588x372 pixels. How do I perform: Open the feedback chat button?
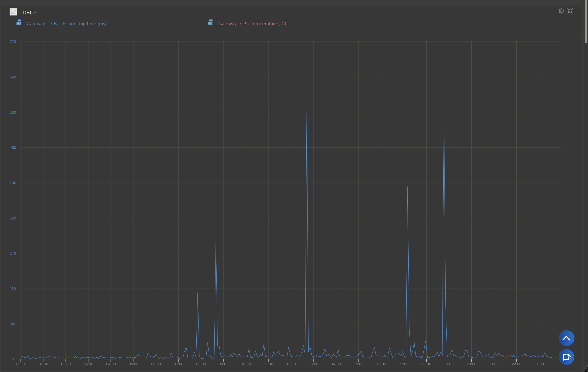tap(566, 357)
